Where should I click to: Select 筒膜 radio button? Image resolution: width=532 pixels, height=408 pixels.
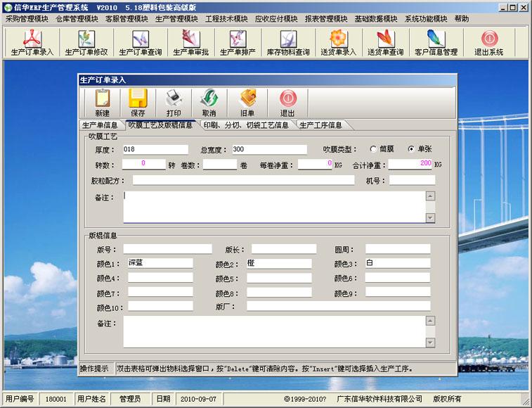373,149
